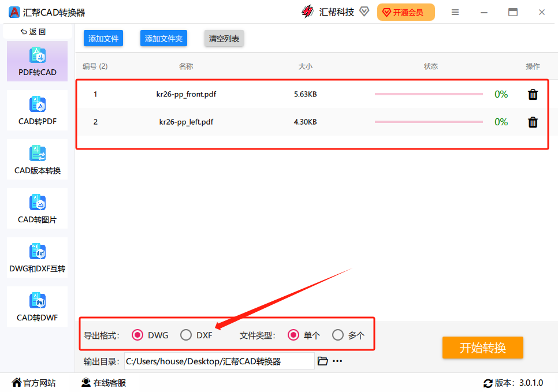The image size is (558, 392).
Task: Click the 输出目录 path field
Action: [x=220, y=361]
